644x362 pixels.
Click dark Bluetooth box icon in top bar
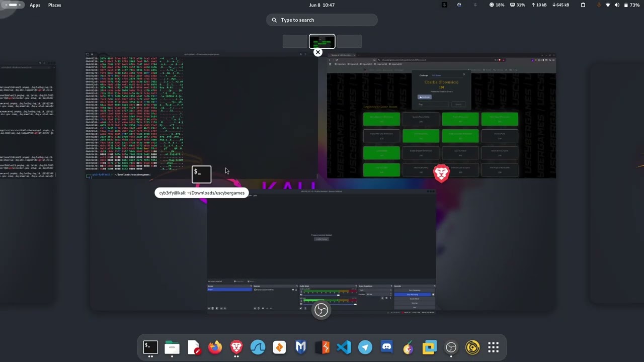(x=444, y=5)
